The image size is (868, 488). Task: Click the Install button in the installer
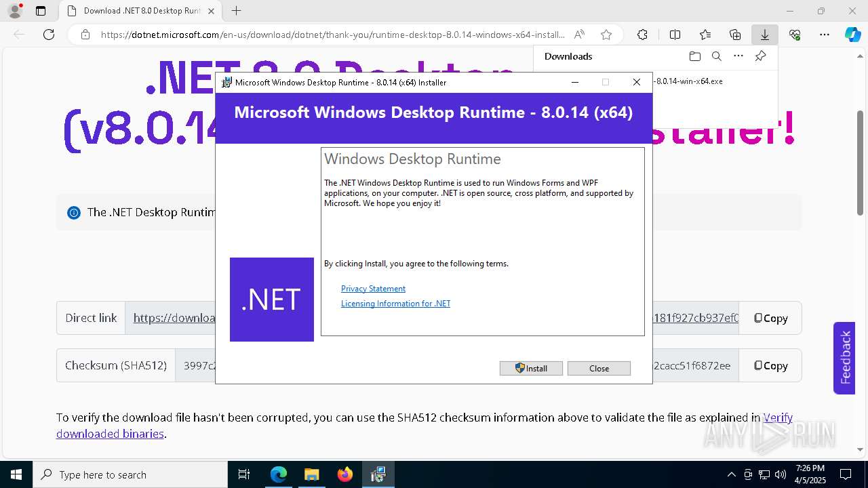point(531,368)
